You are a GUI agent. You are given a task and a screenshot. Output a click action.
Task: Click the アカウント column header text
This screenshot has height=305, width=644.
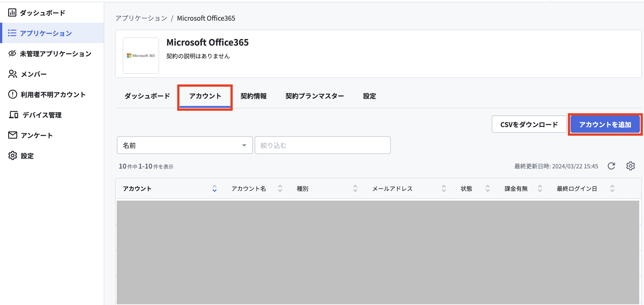tap(137, 189)
